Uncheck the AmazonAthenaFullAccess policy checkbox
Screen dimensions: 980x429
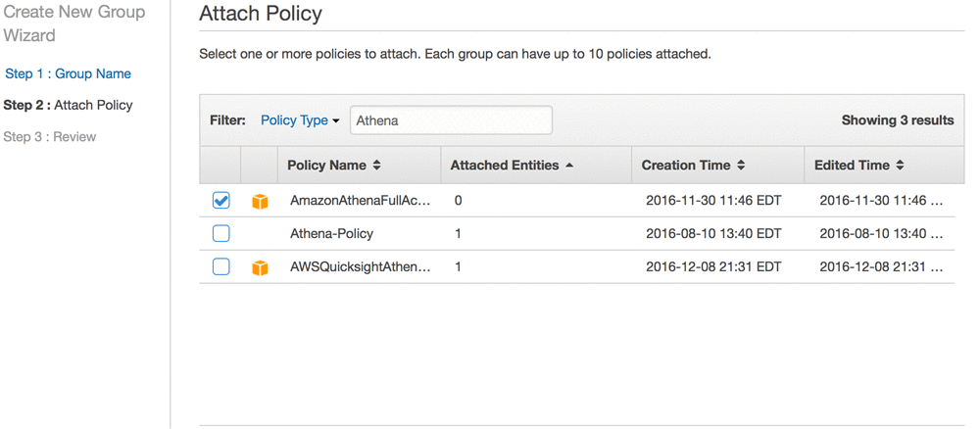pyautogui.click(x=221, y=201)
